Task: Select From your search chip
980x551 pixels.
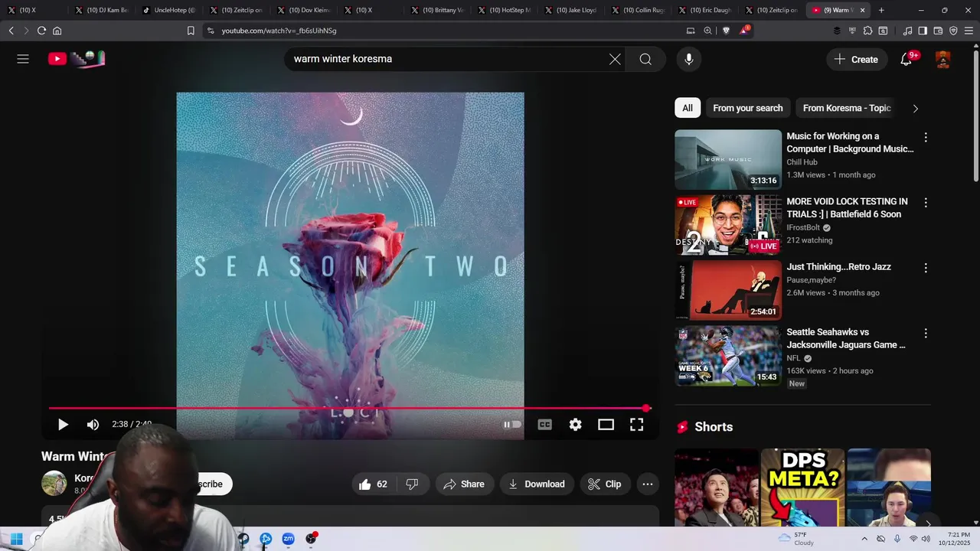Action: pyautogui.click(x=748, y=108)
